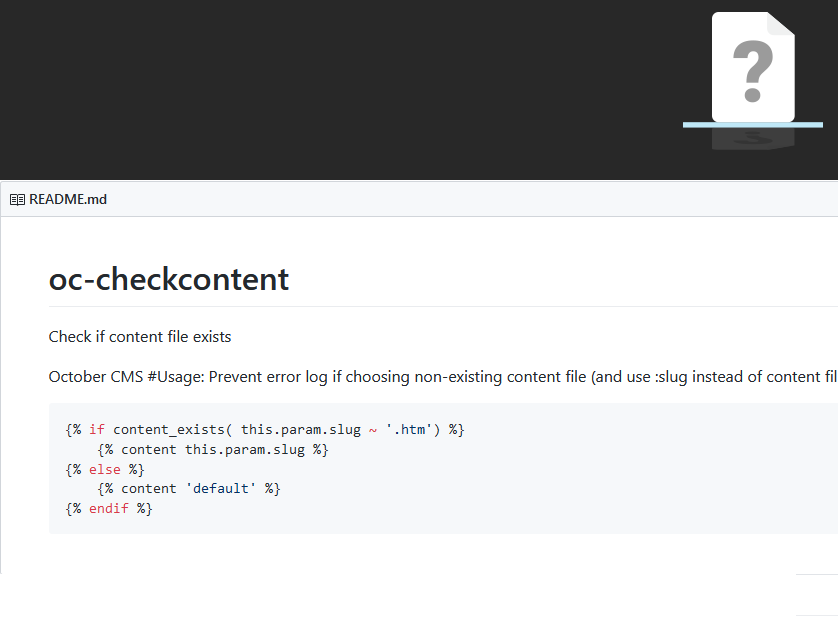Open the README.md file label

point(68,199)
